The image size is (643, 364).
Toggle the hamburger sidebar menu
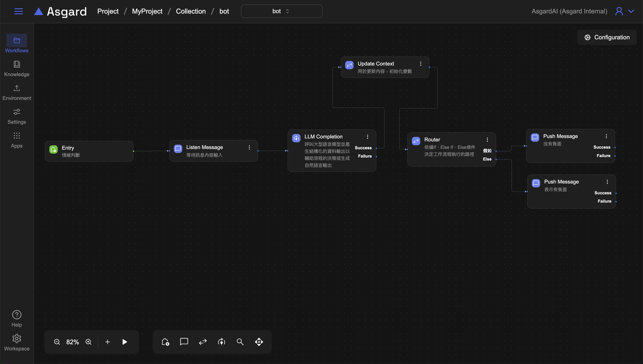pos(18,11)
